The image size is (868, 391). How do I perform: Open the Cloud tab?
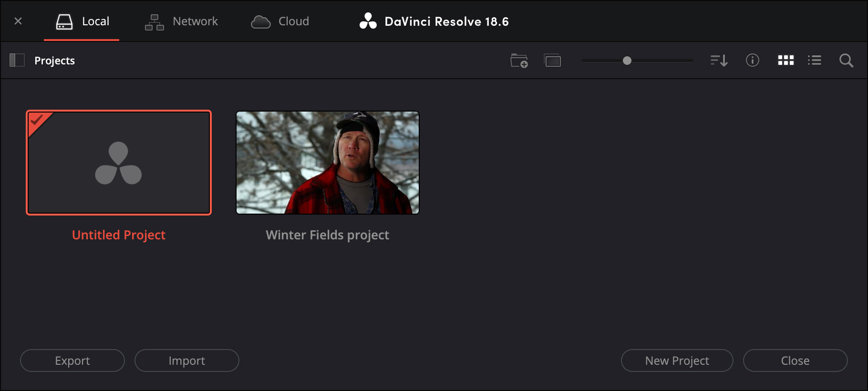[280, 21]
